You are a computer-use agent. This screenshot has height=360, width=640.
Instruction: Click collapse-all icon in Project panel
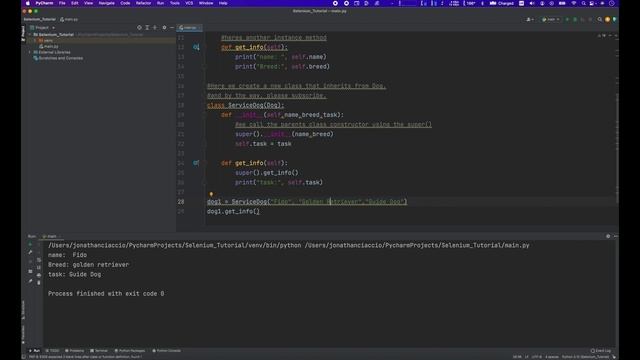(x=155, y=28)
